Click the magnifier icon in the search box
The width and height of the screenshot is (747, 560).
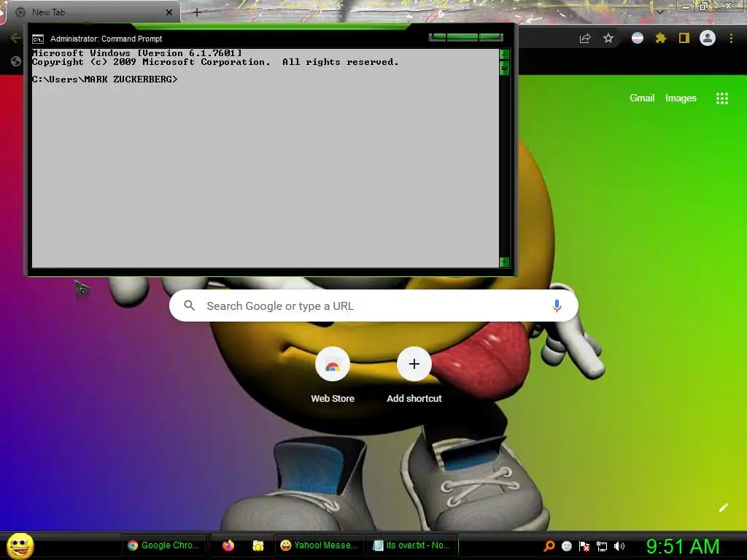[x=189, y=306]
